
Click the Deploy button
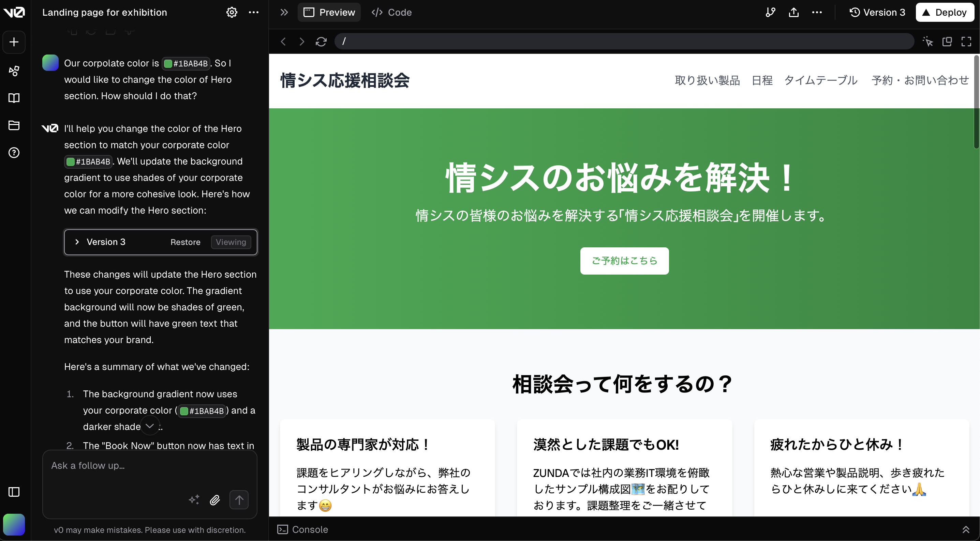tap(945, 13)
